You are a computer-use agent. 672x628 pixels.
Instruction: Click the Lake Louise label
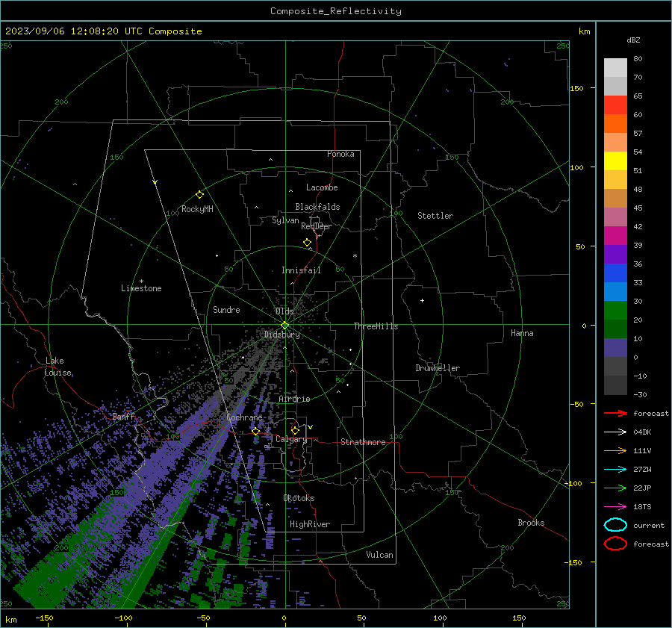pyautogui.click(x=57, y=367)
